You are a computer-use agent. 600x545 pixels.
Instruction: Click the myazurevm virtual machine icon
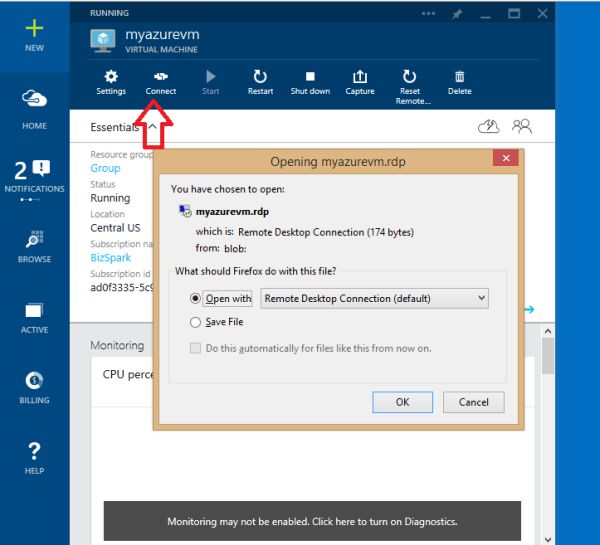tap(103, 40)
